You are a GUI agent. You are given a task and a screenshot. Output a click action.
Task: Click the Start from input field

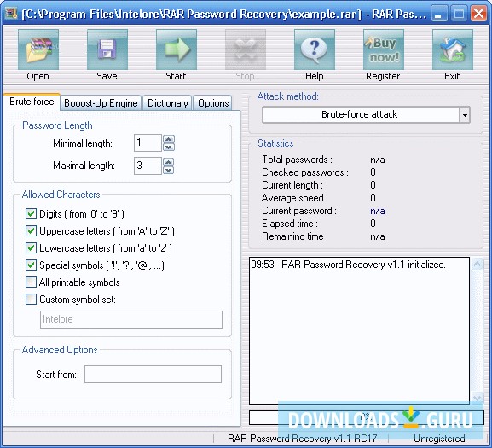153,374
